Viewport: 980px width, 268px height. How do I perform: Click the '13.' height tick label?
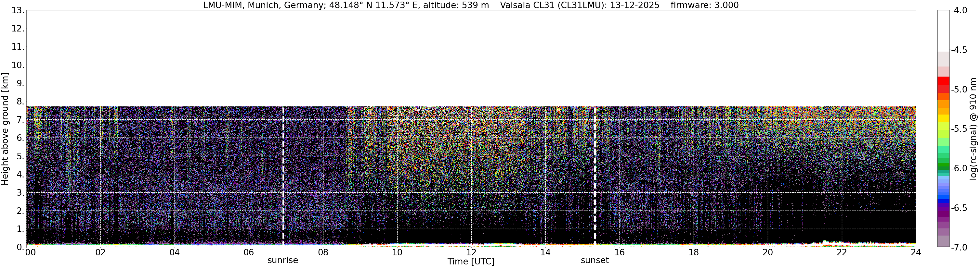click(x=18, y=10)
